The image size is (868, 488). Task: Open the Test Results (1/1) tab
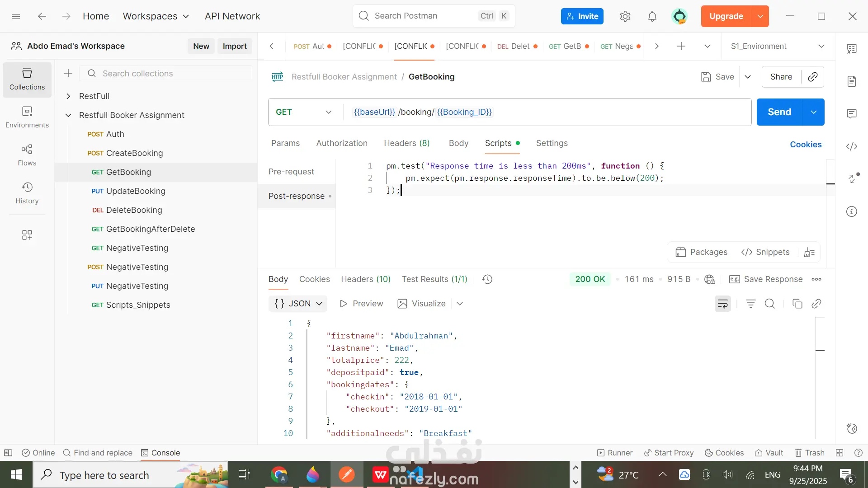click(434, 279)
